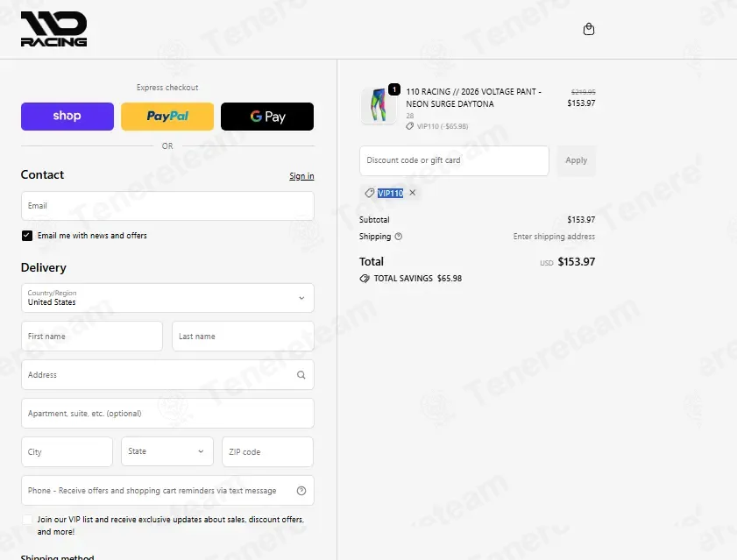Viewport: 737px width, 560px height.
Task: Expand the State dropdown
Action: 167,451
